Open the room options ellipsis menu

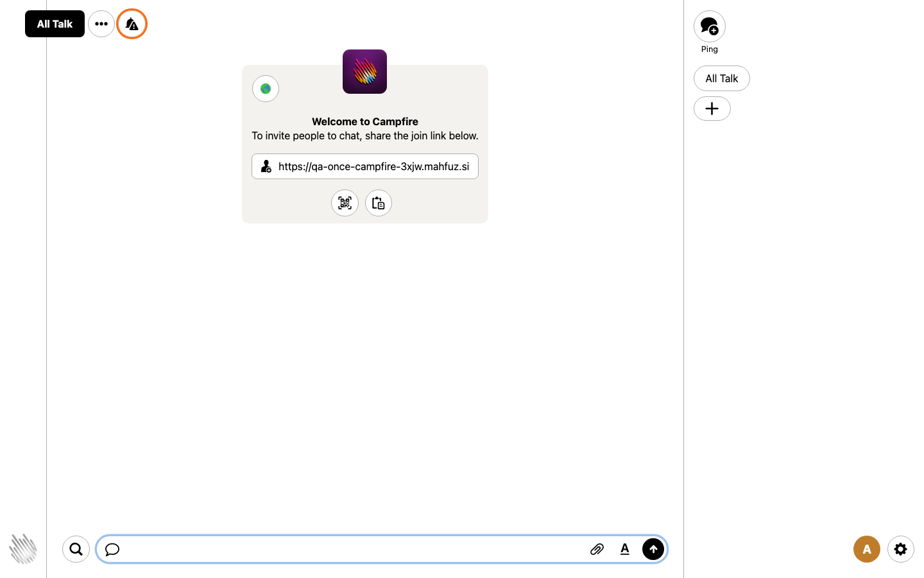pos(101,24)
